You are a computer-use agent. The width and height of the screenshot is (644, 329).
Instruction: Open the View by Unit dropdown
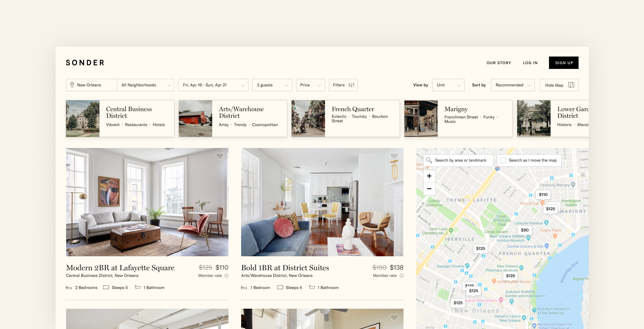(448, 85)
